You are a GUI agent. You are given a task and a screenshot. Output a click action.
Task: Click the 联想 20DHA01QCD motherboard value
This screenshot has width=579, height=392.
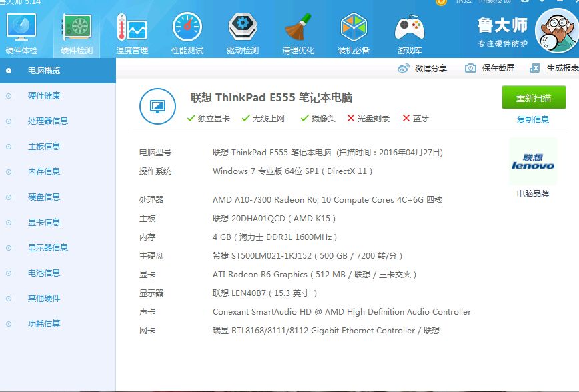[274, 219]
